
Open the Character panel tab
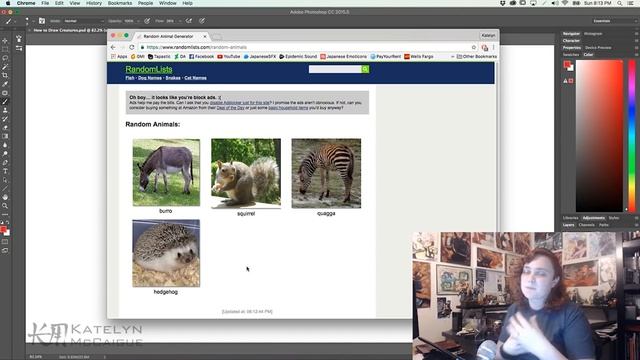coord(571,40)
